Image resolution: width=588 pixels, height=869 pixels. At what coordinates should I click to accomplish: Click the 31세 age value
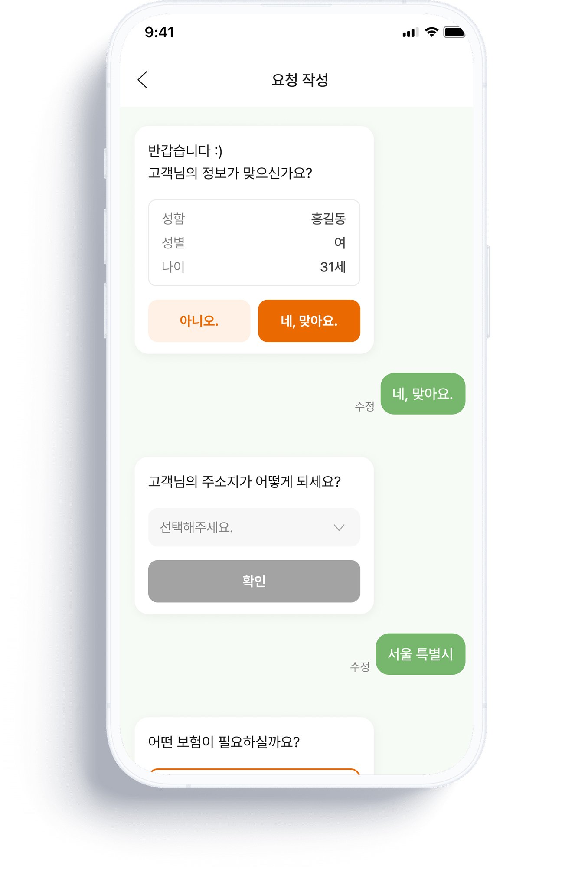coord(333,267)
